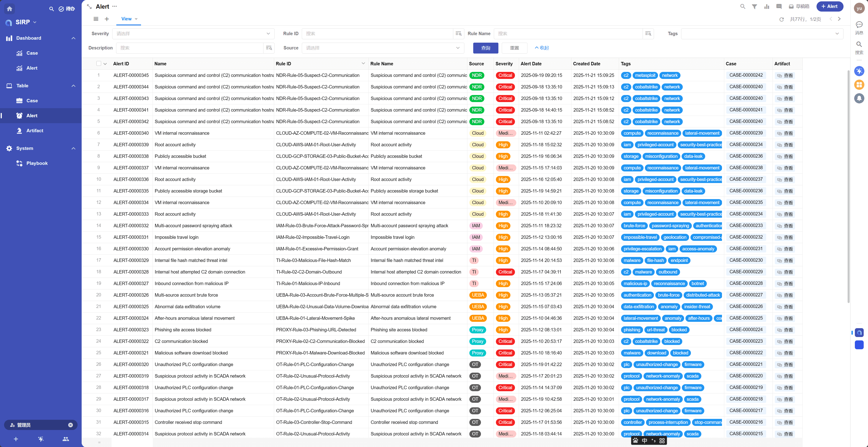868x447 pixels.
Task: Select Dashboard Case menu item
Action: point(32,53)
